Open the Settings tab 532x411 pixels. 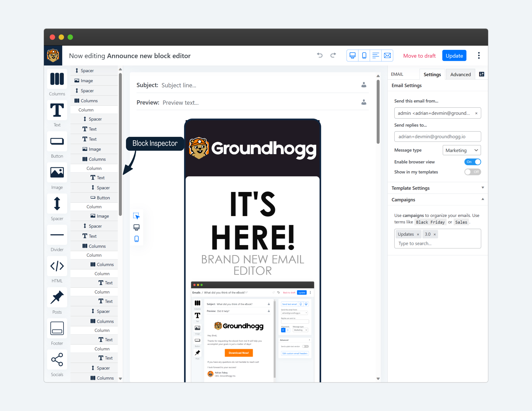[432, 74]
